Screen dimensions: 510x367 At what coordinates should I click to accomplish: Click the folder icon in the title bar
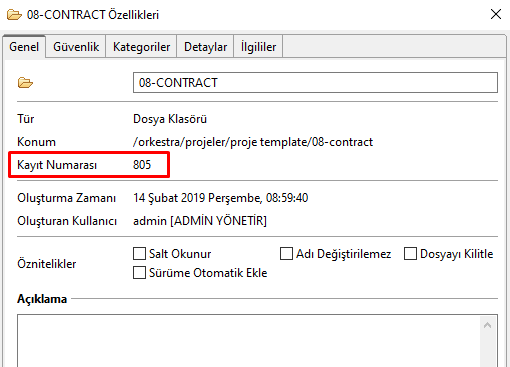(x=14, y=15)
